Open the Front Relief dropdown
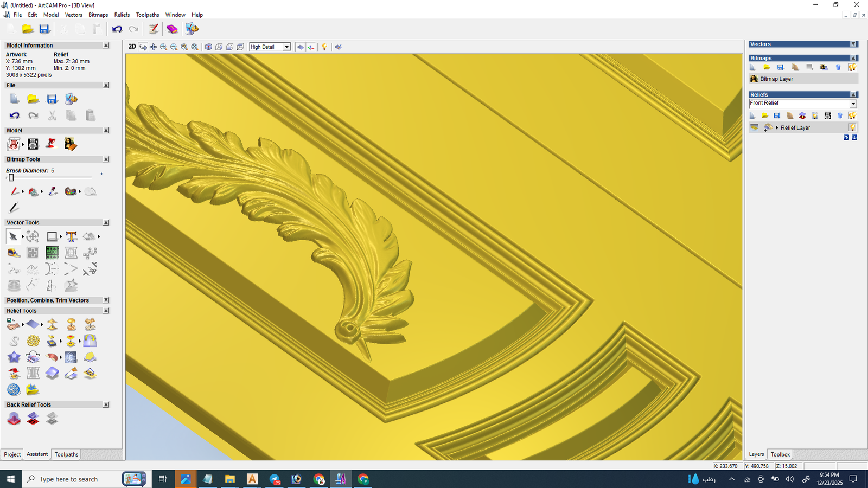The image size is (868, 488). pyautogui.click(x=853, y=104)
